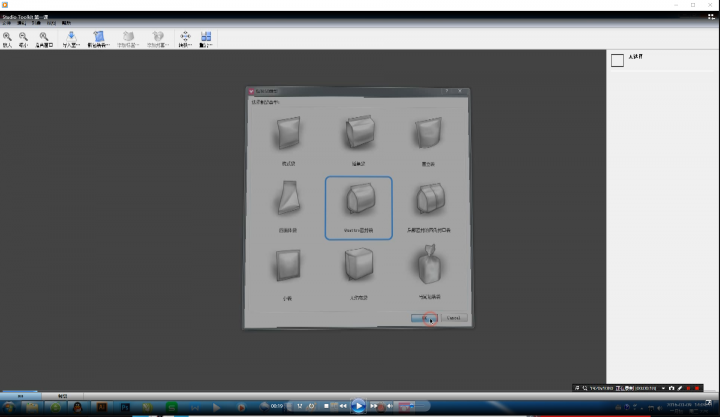This screenshot has width=720, height=417.
Task: Open the first menu in the menu bar
Action: point(6,22)
